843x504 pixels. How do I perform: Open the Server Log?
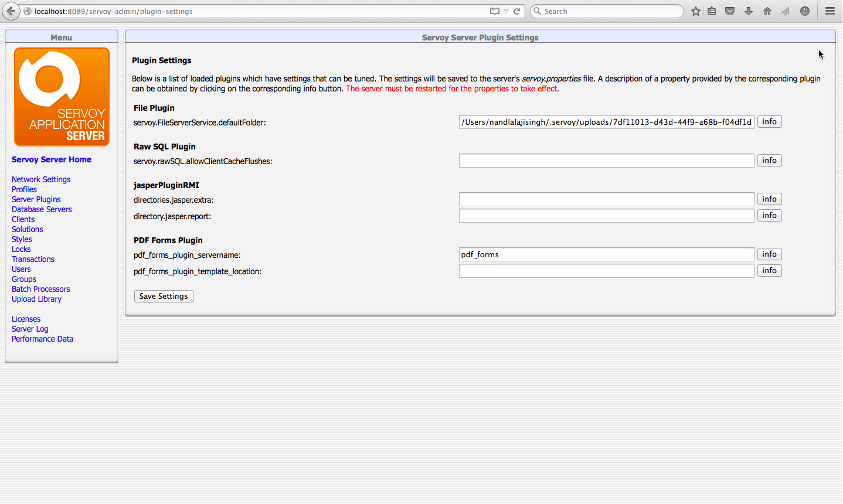[30, 329]
